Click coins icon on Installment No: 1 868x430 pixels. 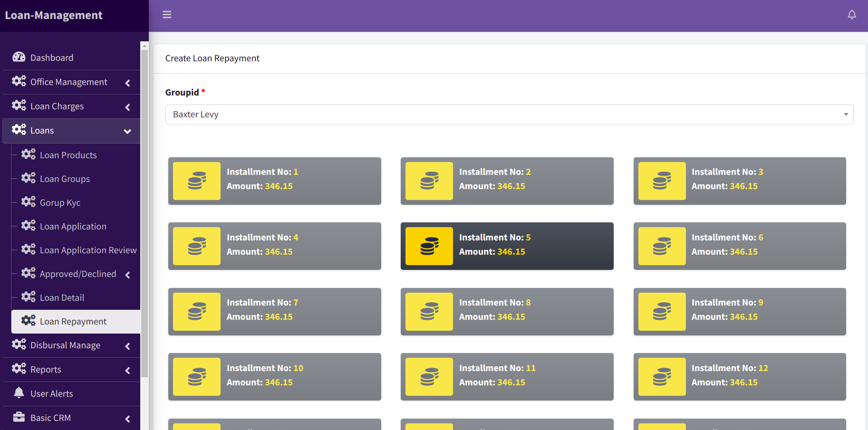(x=197, y=181)
